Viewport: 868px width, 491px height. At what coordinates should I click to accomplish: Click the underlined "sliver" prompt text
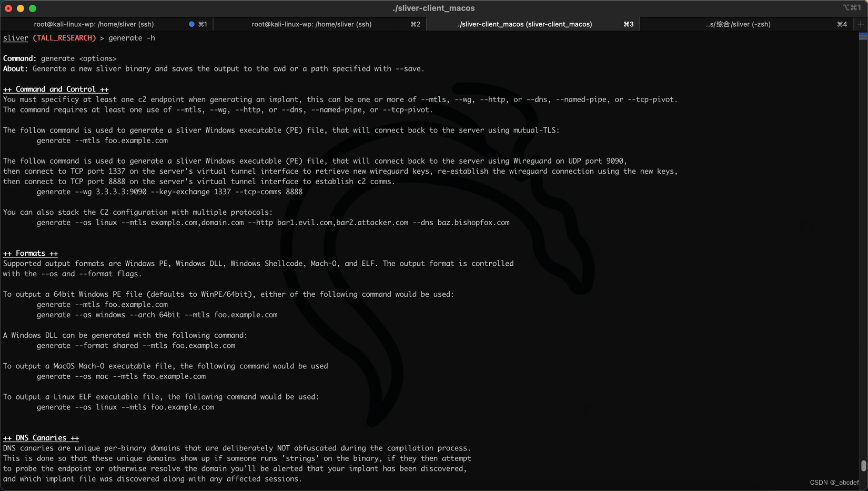(16, 38)
